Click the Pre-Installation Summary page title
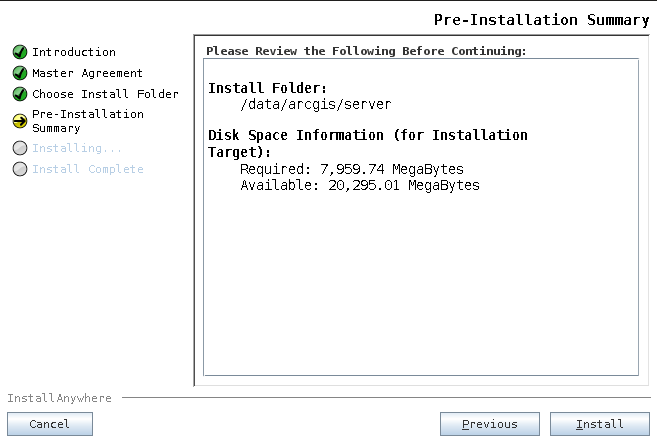Viewport: 657px width, 440px height. tap(541, 20)
